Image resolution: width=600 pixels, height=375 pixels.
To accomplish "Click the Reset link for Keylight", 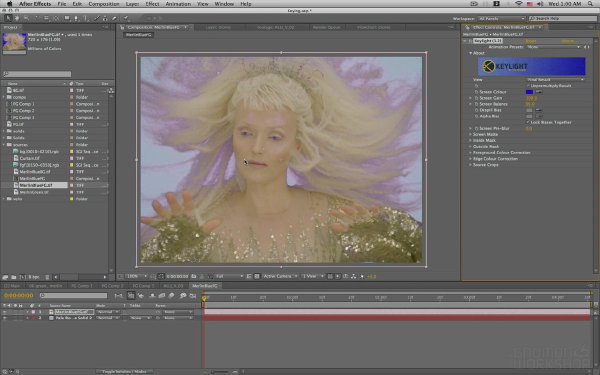I will point(530,41).
